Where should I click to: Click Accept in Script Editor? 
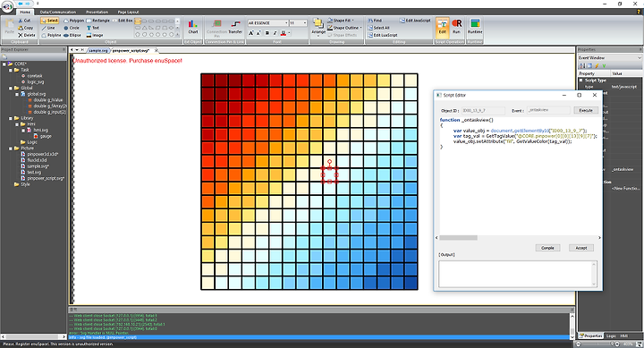(x=581, y=248)
